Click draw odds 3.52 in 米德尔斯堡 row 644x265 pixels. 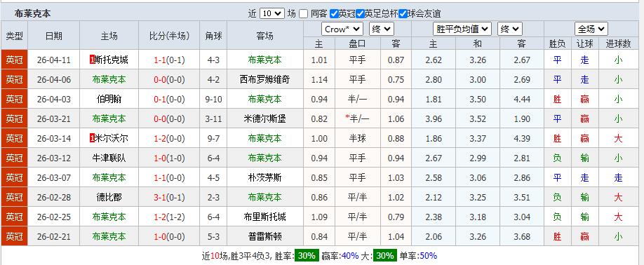click(x=478, y=119)
